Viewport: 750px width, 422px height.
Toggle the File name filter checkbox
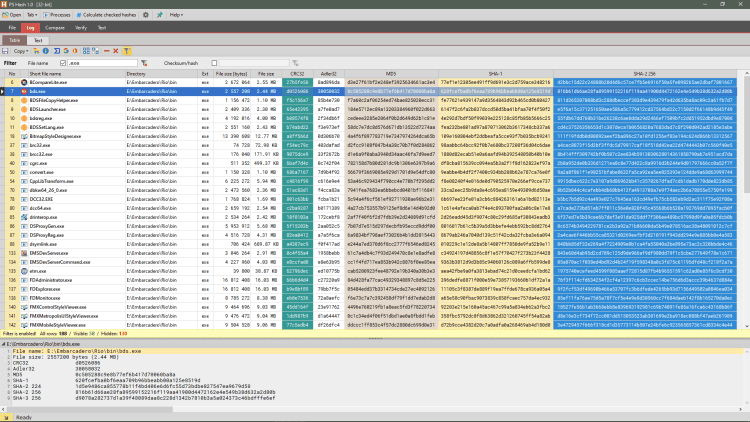pyautogui.click(x=63, y=63)
